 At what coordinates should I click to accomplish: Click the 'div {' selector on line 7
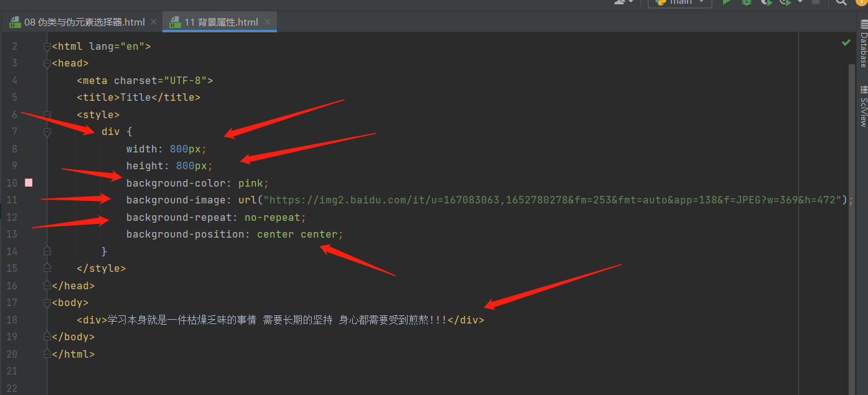[x=117, y=132]
